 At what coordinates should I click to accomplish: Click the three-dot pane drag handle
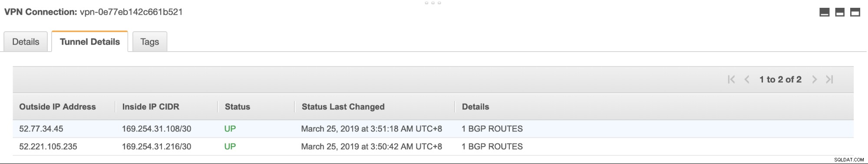point(433,3)
